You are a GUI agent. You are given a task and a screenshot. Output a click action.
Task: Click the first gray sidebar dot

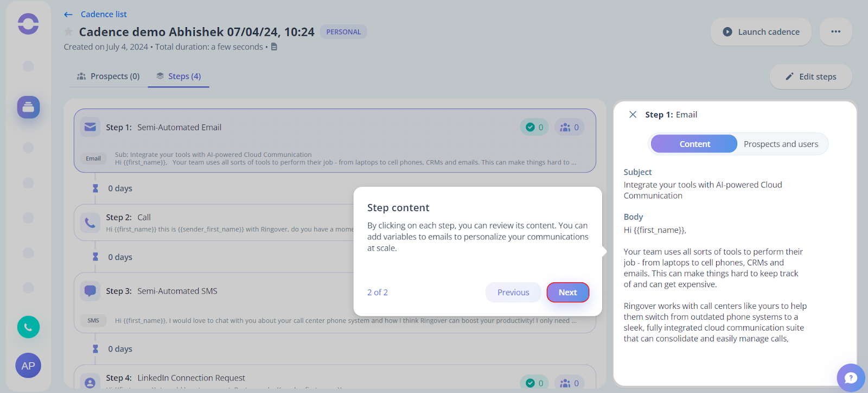click(28, 66)
